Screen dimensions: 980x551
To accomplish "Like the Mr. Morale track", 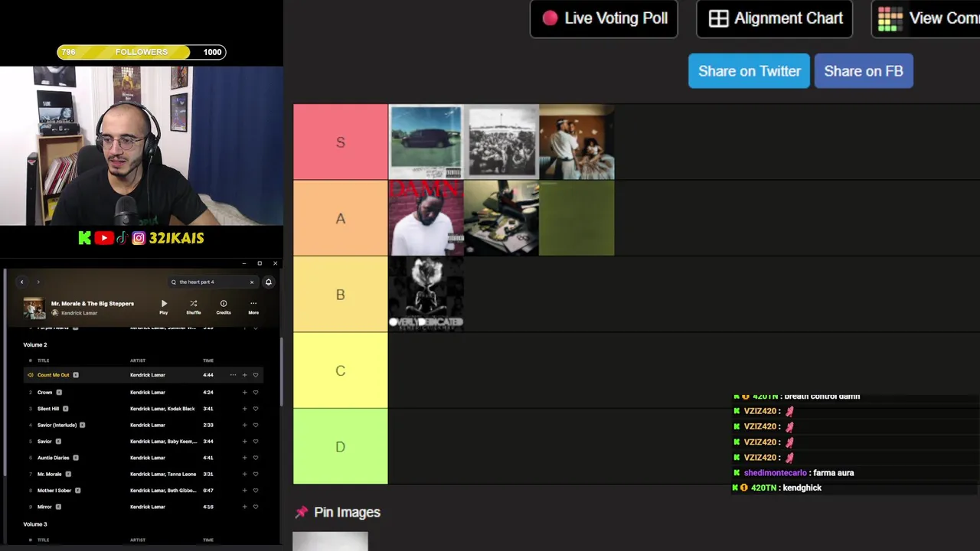I will point(256,474).
